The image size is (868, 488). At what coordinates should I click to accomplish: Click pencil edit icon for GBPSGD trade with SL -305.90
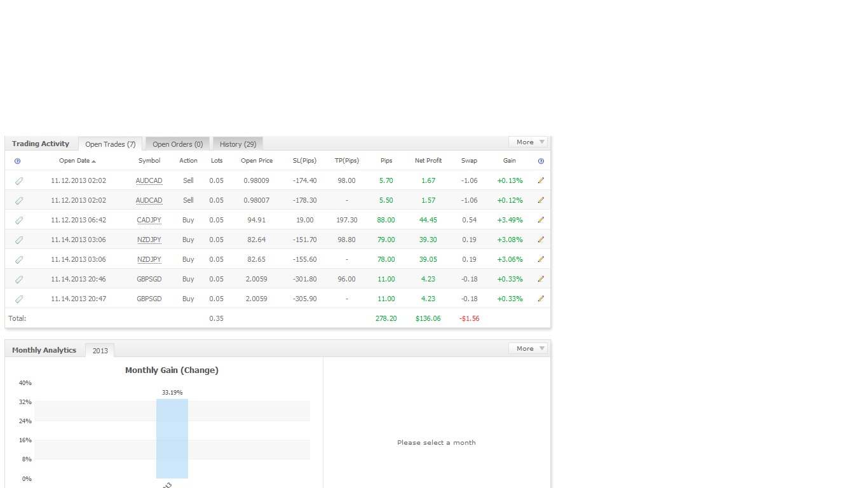click(541, 299)
